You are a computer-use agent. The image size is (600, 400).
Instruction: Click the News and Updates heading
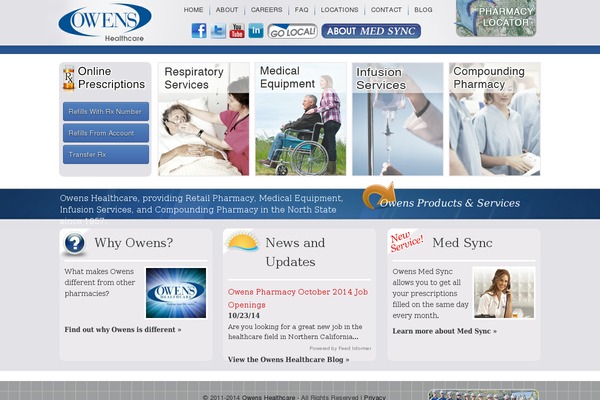pos(295,252)
